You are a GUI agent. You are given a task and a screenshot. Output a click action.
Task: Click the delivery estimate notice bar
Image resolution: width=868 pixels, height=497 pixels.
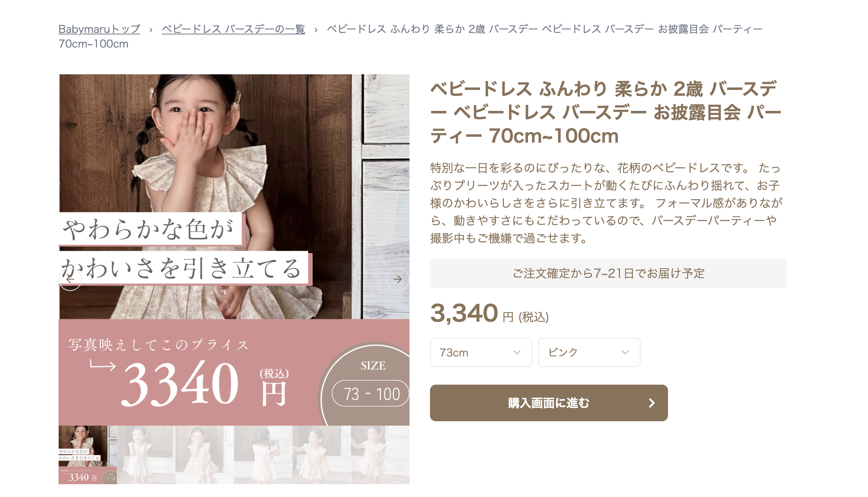click(x=608, y=273)
